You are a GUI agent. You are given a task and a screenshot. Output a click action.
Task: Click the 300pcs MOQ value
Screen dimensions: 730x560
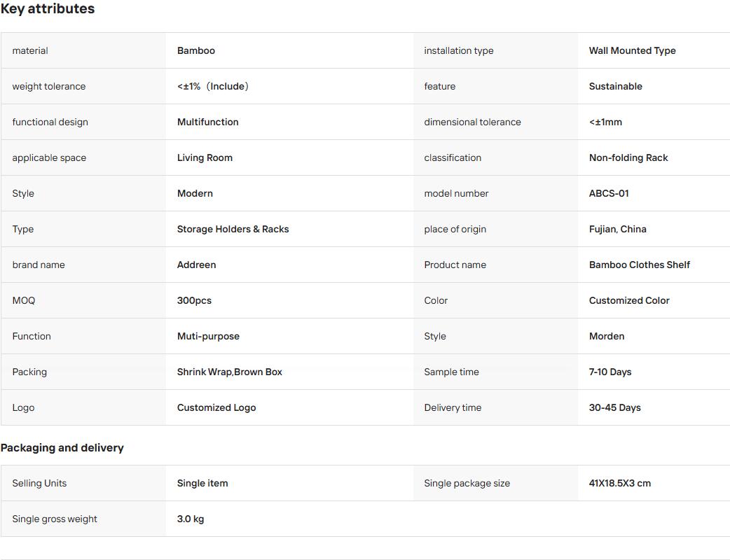[x=194, y=300]
